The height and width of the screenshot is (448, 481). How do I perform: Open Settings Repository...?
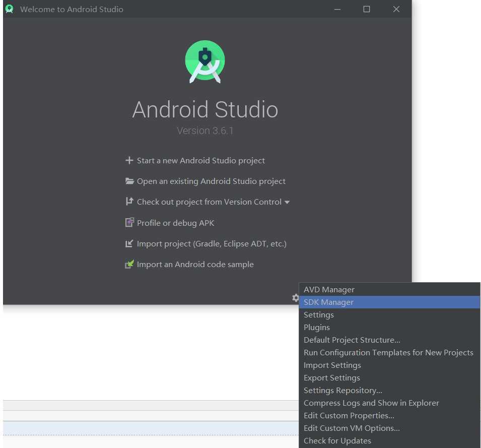[390, 391]
